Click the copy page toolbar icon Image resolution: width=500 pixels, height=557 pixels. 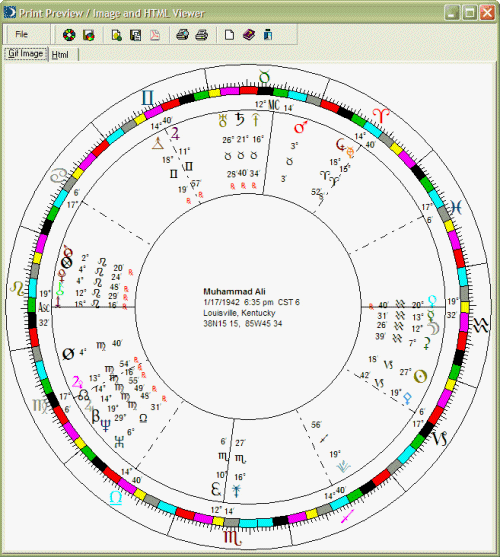pos(116,35)
